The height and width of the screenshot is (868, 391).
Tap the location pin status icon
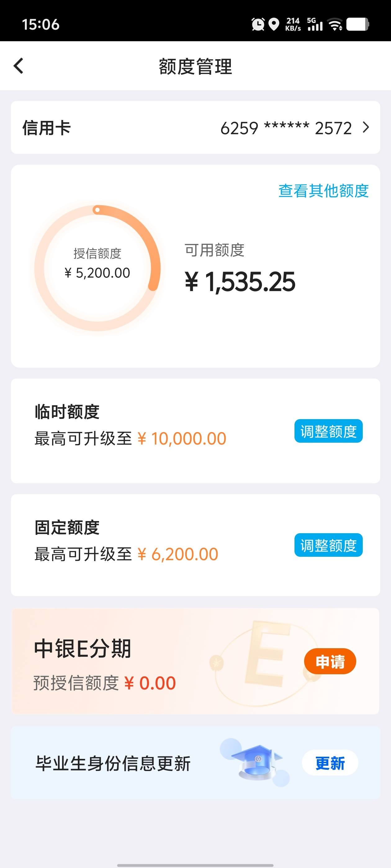coord(274,24)
